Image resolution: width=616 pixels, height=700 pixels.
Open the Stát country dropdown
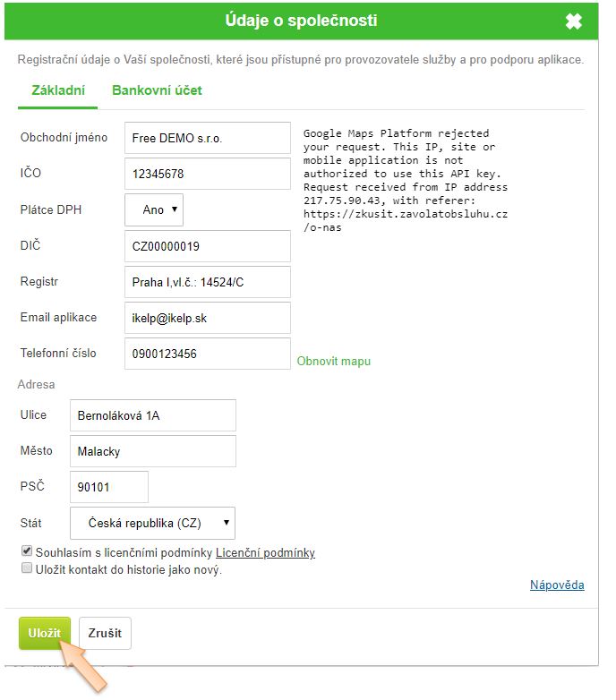tap(152, 523)
